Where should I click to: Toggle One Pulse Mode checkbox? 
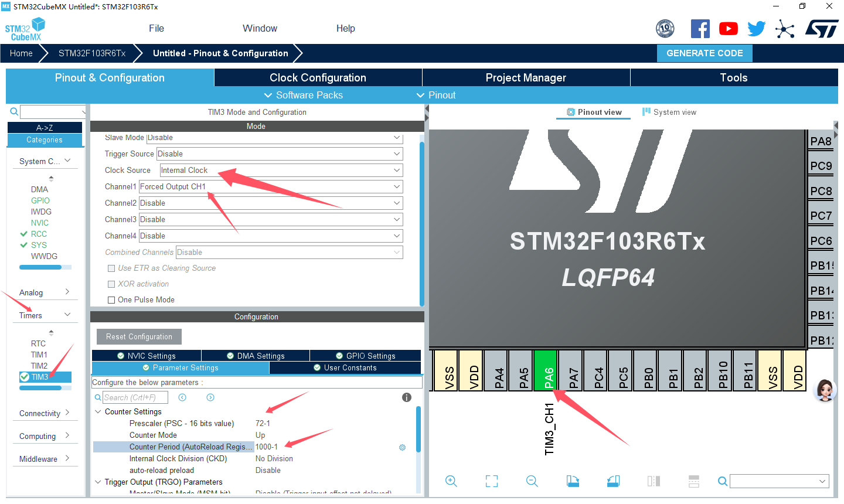(111, 300)
